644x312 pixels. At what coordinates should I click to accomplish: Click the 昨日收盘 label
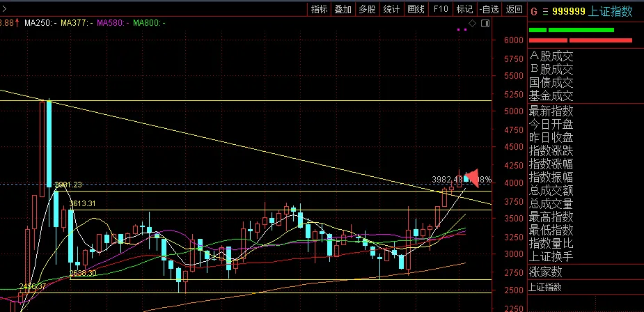pos(551,137)
